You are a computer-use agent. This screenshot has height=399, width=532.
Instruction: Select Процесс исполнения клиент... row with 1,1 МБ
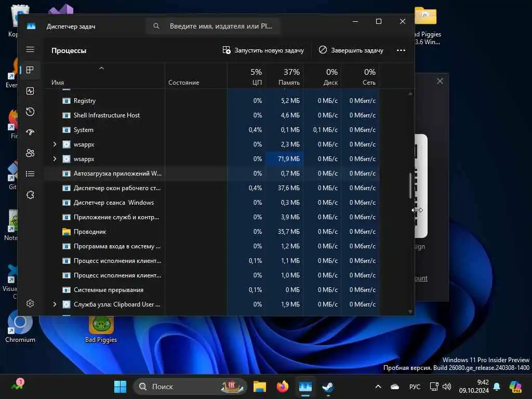212,261
